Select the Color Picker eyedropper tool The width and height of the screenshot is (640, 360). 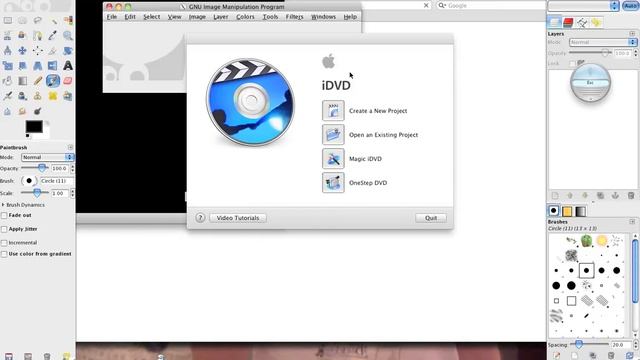pos(53,36)
